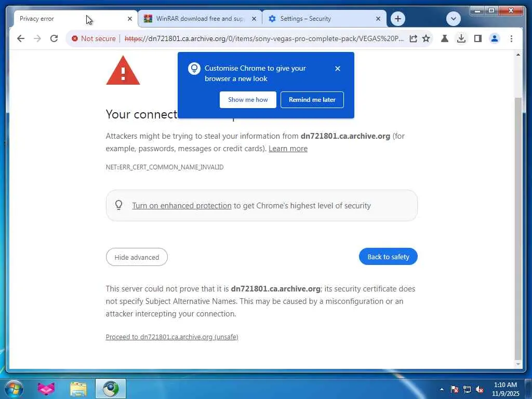Click the scrollbar down arrow
Image resolution: width=532 pixels, height=399 pixels.
(x=518, y=364)
